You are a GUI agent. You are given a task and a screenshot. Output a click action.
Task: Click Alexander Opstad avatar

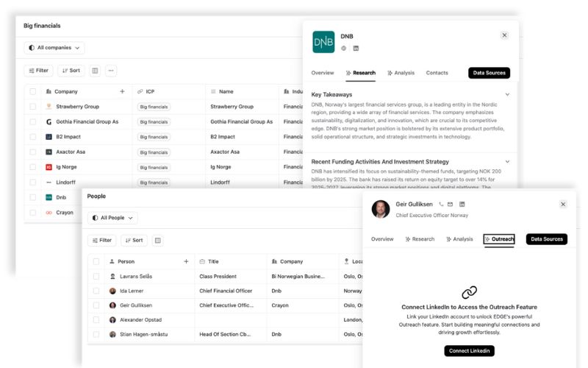point(112,320)
